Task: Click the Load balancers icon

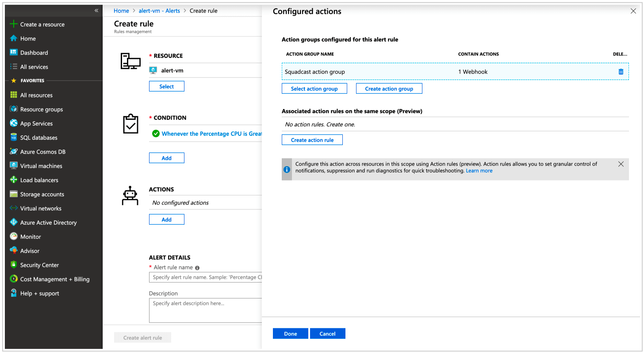Action: tap(13, 180)
